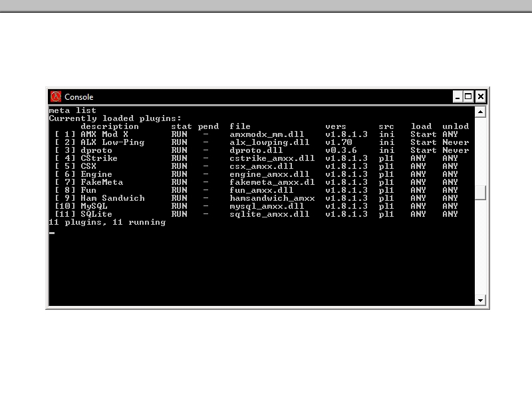Click the 'description' column header
The image size is (532, 399).
pyautogui.click(x=110, y=126)
